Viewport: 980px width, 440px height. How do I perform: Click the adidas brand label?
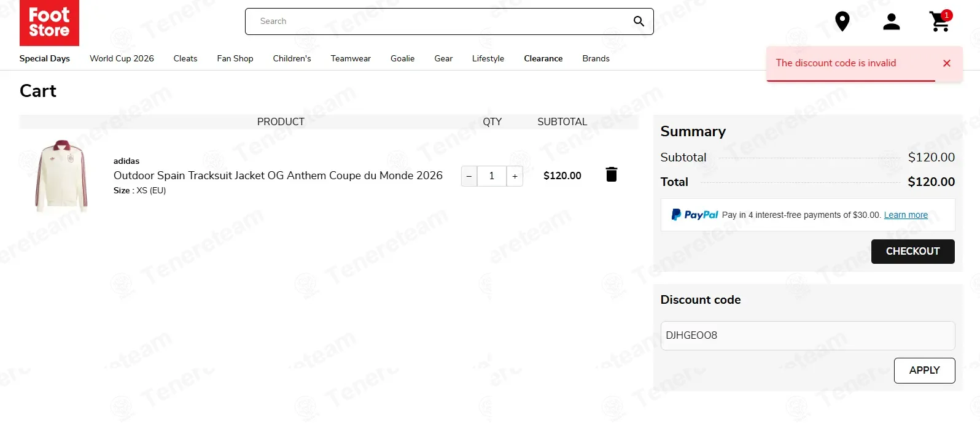(x=126, y=161)
